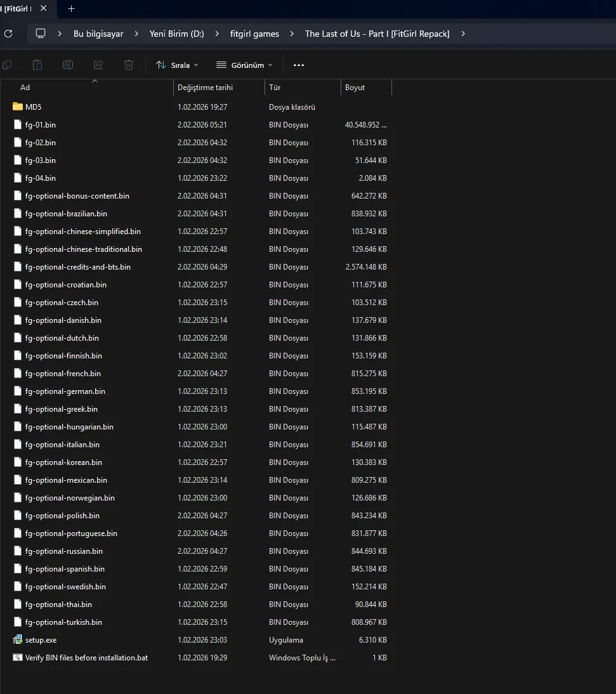Open the three-dots more options menu

[299, 65]
